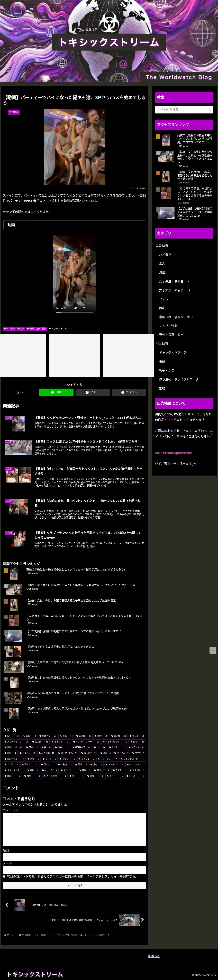This screenshot has height=980, width=218.
Task: Click the 素人 folder tag under the video
Action: pyautogui.click(x=21, y=329)
